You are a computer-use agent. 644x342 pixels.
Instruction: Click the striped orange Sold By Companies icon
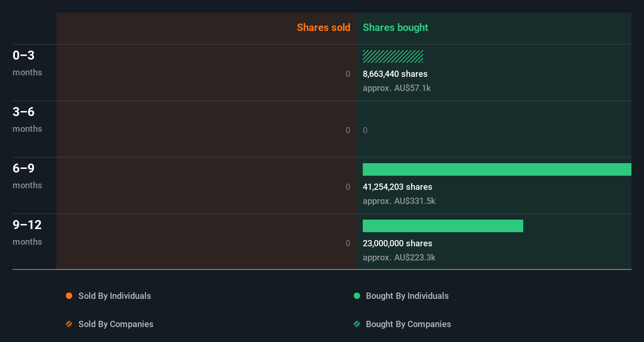coord(69,324)
